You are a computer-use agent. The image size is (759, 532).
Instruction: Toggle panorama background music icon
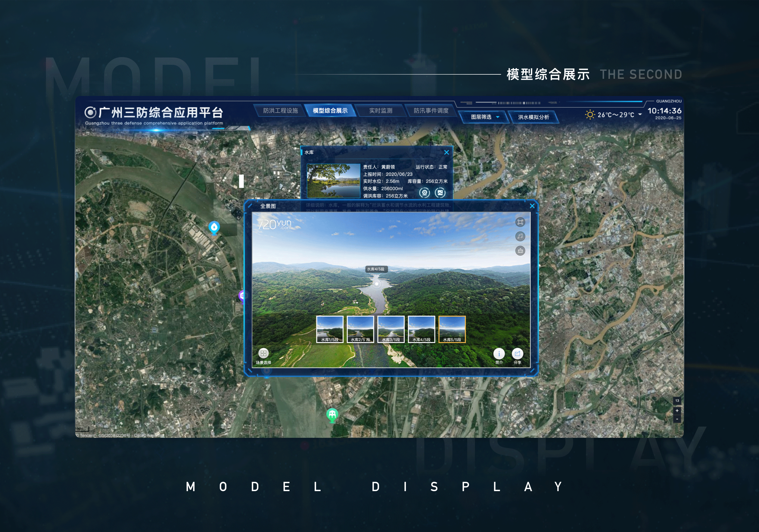[520, 236]
